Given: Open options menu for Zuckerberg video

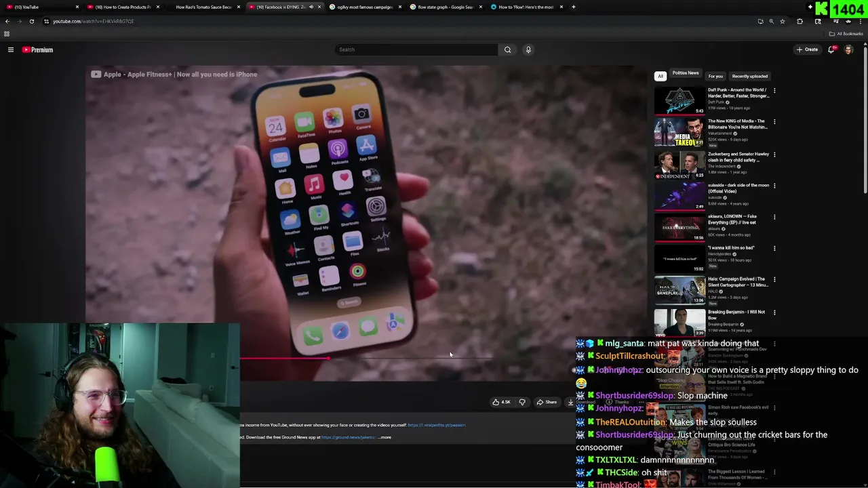Looking at the screenshot, I should pyautogui.click(x=774, y=155).
